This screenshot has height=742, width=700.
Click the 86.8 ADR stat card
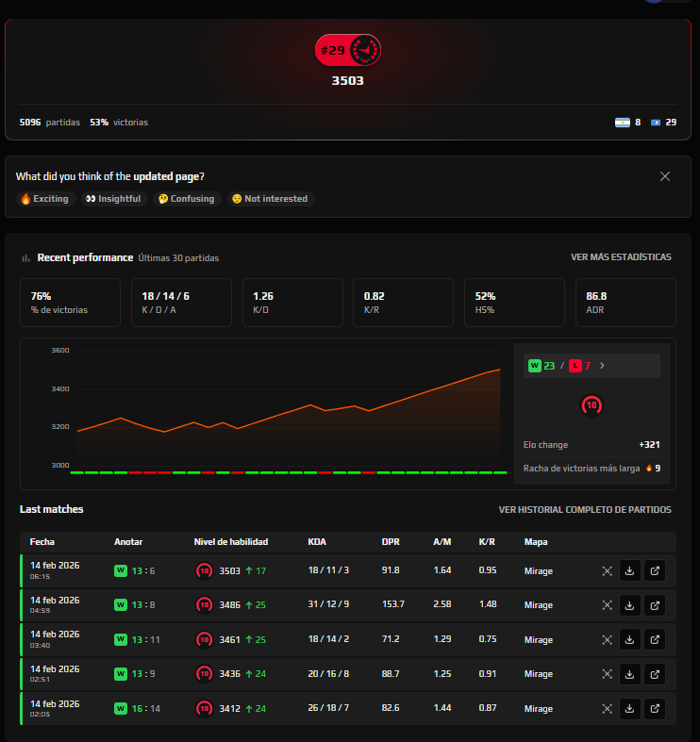pos(625,303)
